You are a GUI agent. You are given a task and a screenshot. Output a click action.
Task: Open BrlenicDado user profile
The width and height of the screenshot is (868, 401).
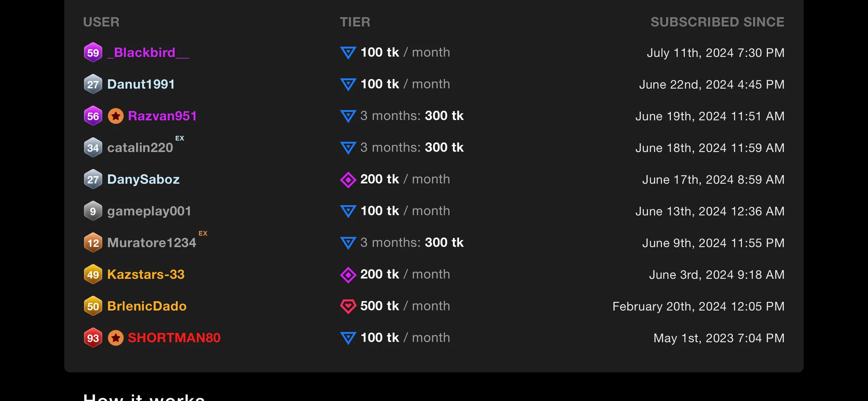[x=146, y=306]
